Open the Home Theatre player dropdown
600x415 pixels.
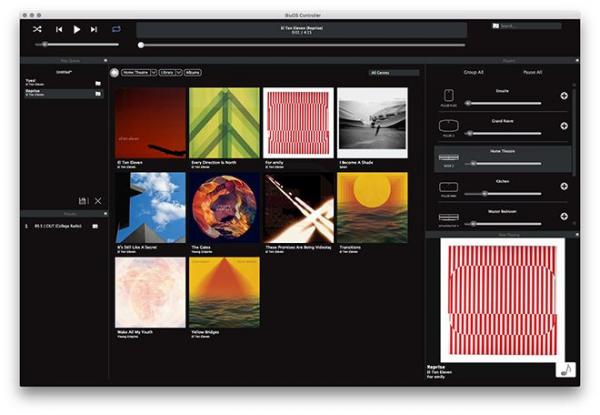coord(139,72)
